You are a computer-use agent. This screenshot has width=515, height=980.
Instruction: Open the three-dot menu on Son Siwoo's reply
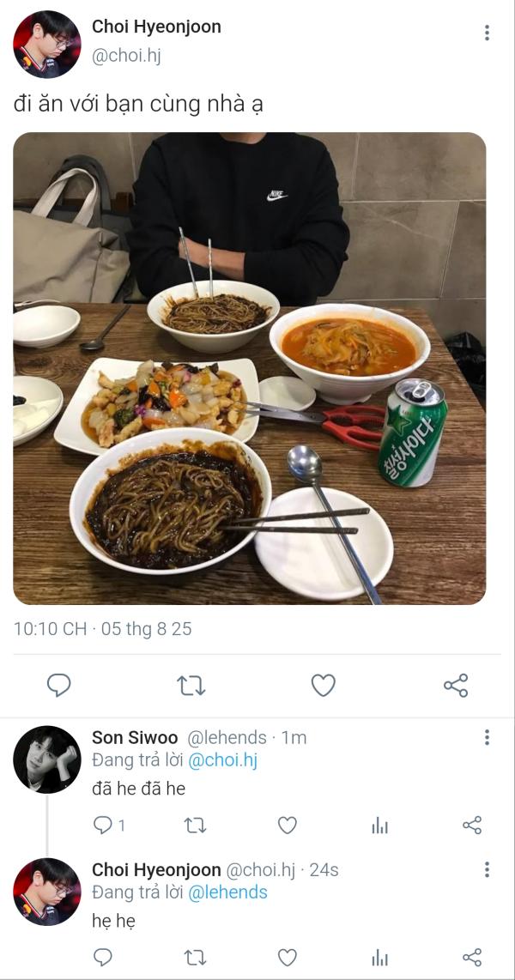487,737
